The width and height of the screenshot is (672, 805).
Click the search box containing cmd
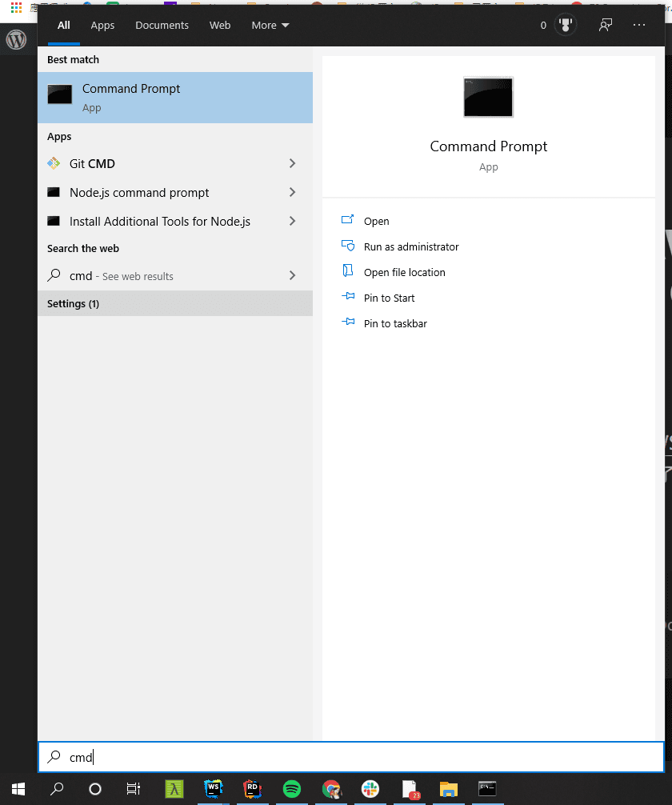point(350,757)
